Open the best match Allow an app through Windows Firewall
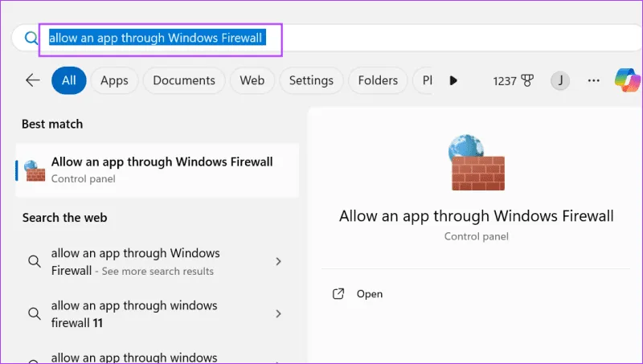 click(x=157, y=170)
